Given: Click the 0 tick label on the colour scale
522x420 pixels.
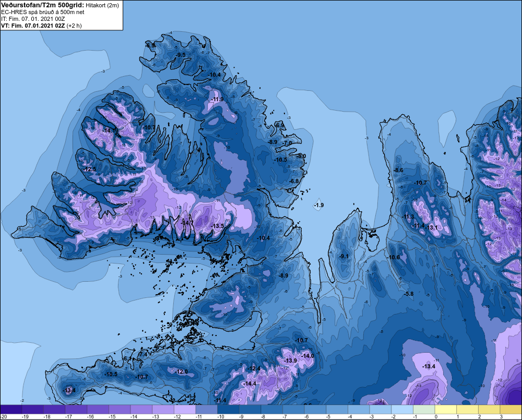Looking at the screenshot, I should (x=436, y=417).
